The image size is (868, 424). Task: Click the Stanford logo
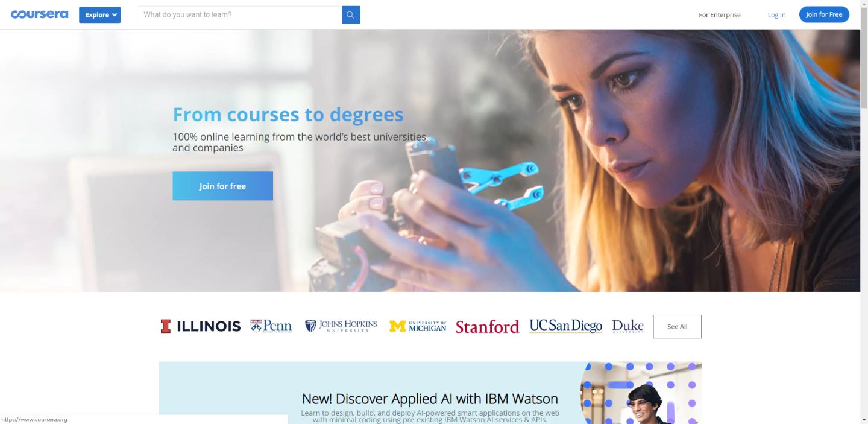point(487,327)
